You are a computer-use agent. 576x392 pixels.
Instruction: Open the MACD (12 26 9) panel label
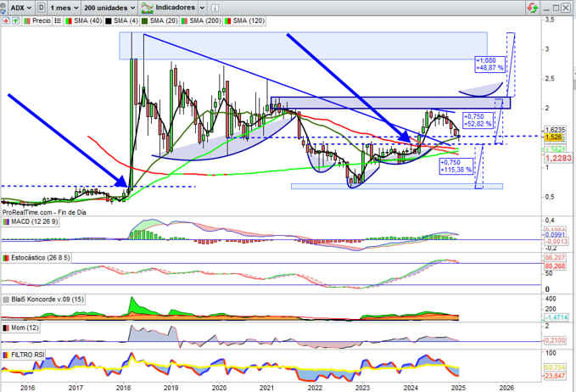click(34, 222)
